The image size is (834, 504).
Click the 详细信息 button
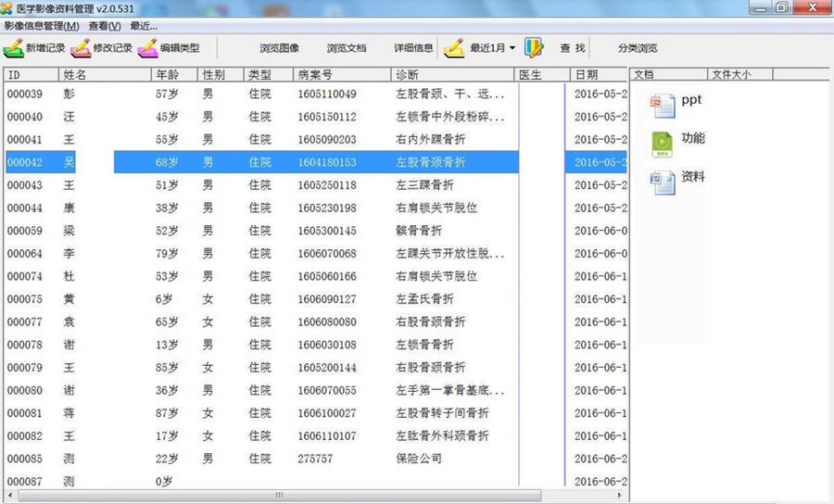pos(413,48)
